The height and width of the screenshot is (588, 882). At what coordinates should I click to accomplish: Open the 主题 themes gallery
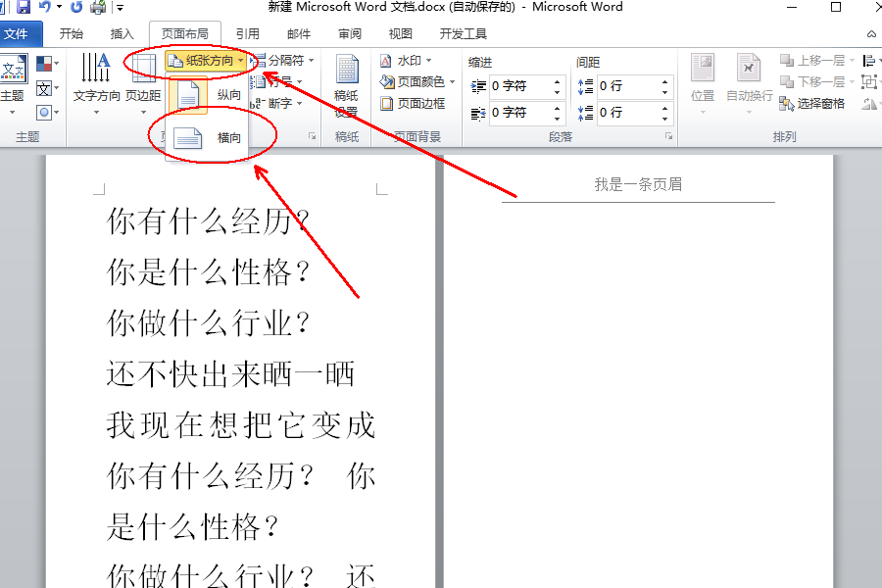[13, 84]
